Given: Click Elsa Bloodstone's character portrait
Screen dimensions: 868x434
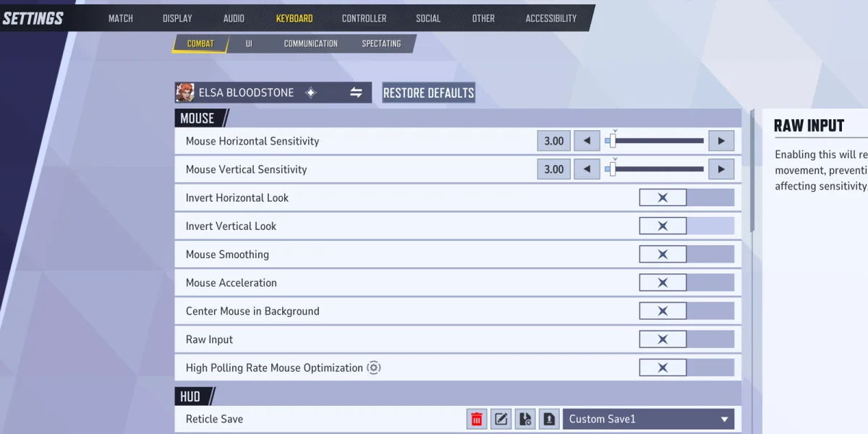Looking at the screenshot, I should [185, 93].
